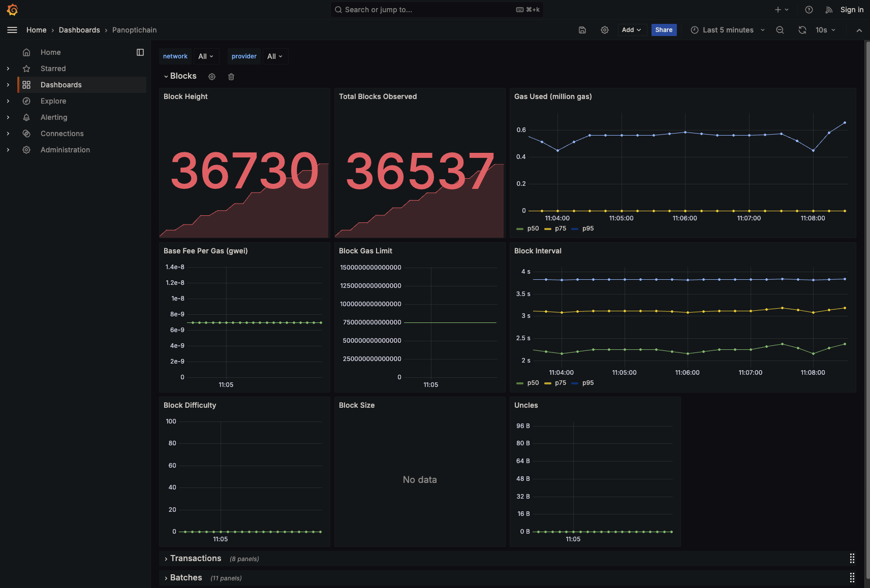The height and width of the screenshot is (588, 870).
Task: Toggle the hamburger navigation menu
Action: pyautogui.click(x=12, y=30)
